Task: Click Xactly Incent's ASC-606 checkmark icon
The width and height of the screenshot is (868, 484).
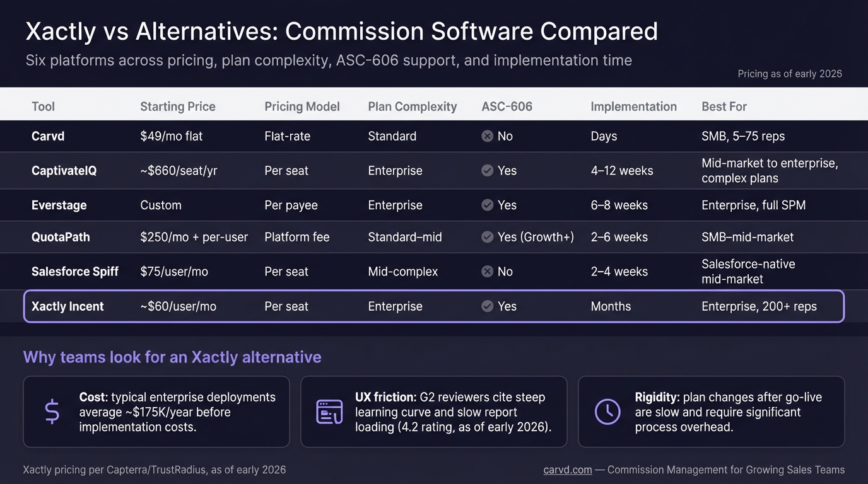Action: click(x=487, y=306)
